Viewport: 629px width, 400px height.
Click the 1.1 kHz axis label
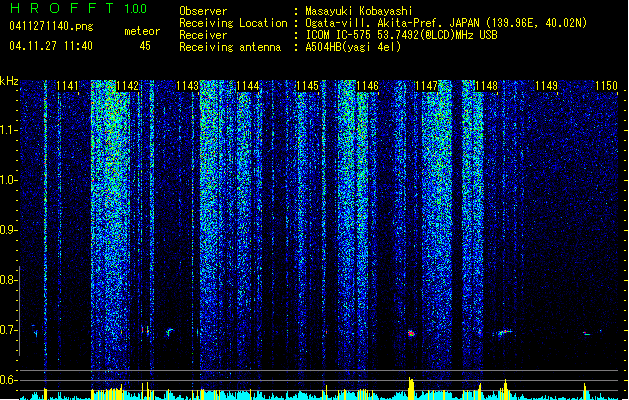(x=8, y=130)
